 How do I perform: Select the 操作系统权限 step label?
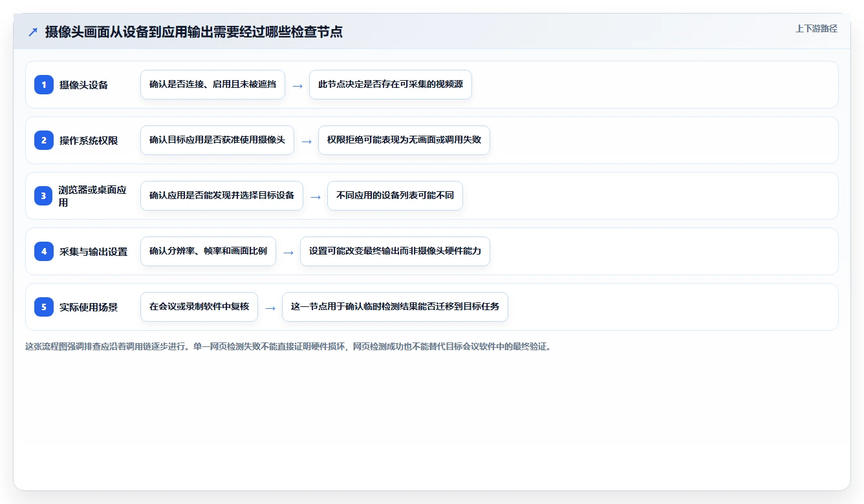click(89, 140)
